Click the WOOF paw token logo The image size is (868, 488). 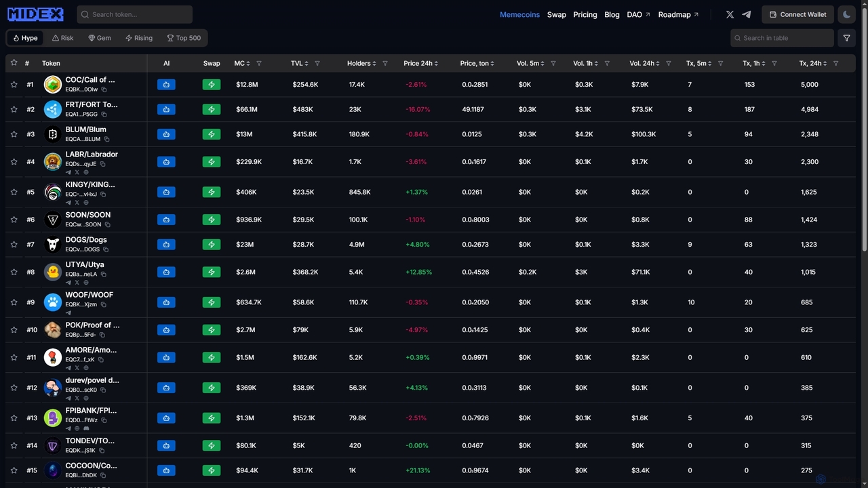(x=53, y=302)
